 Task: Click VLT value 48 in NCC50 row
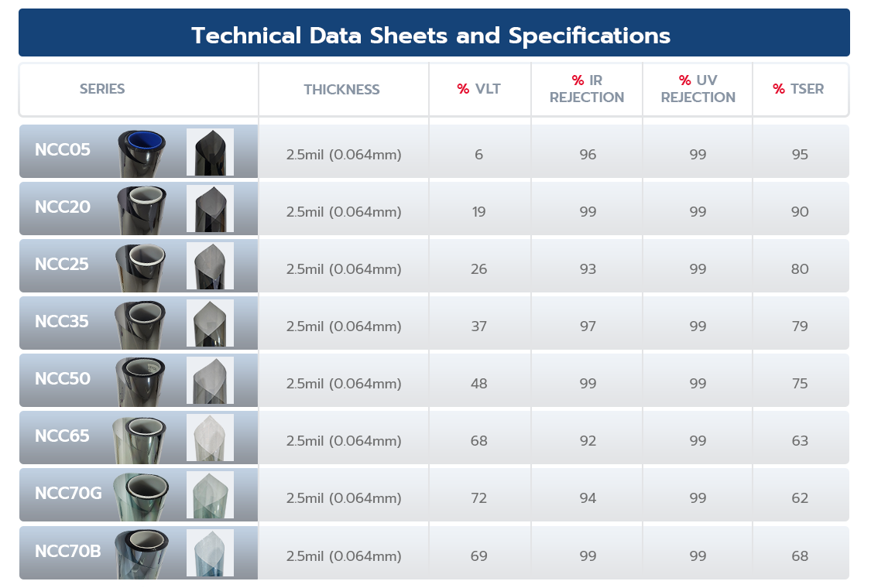coord(478,383)
